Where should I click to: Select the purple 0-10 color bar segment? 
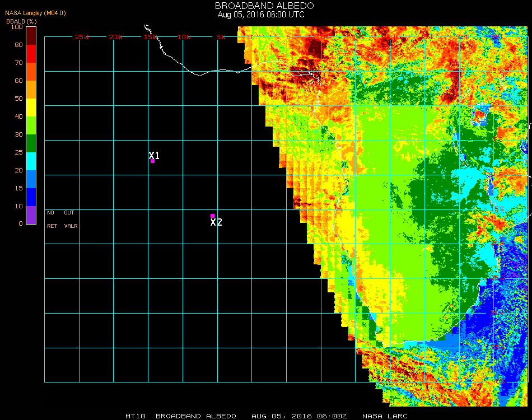tap(31, 215)
